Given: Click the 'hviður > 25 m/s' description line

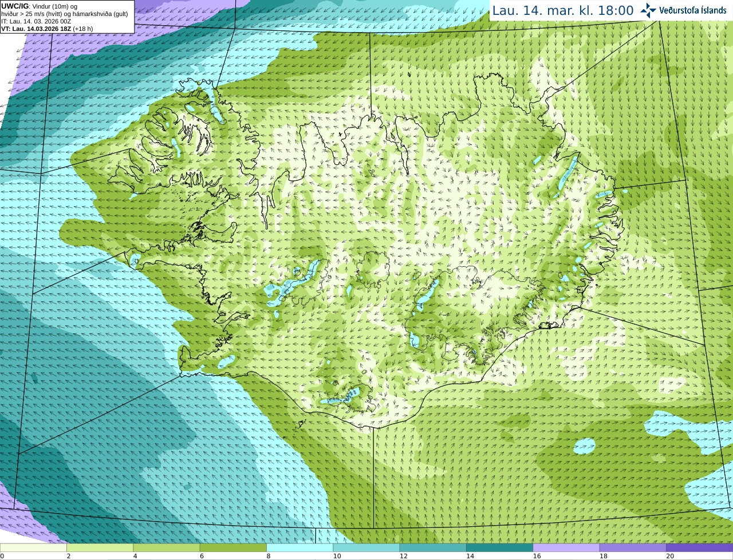Looking at the screenshot, I should point(65,14).
